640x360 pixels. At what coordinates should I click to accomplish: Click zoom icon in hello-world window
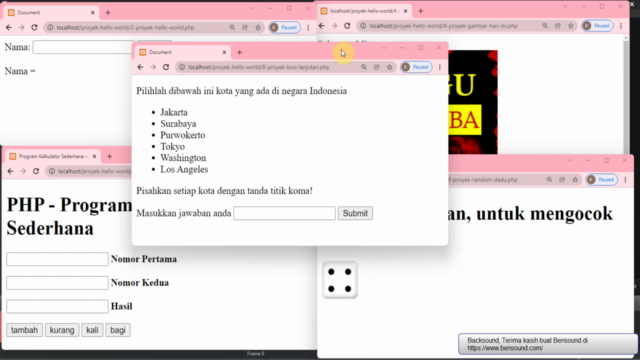[232, 27]
